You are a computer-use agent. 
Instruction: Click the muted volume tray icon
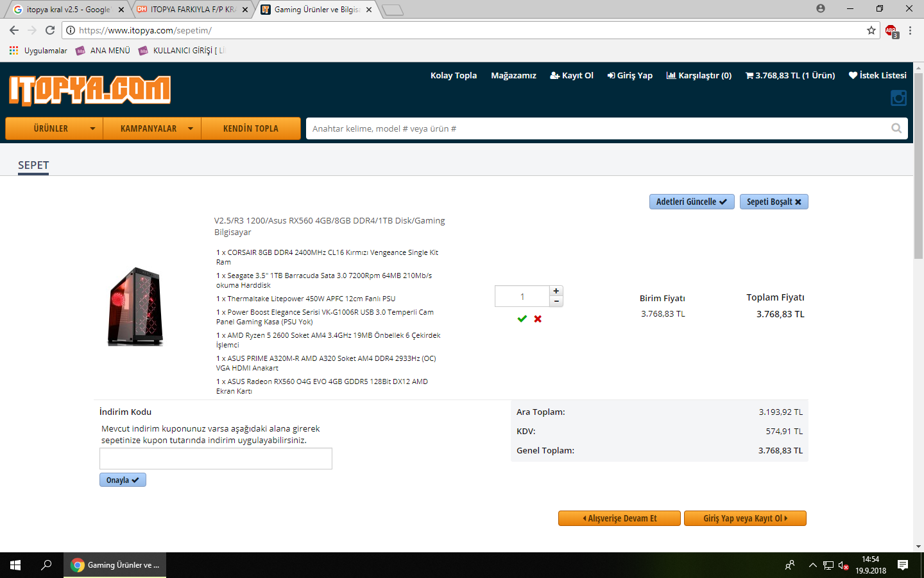pos(844,565)
